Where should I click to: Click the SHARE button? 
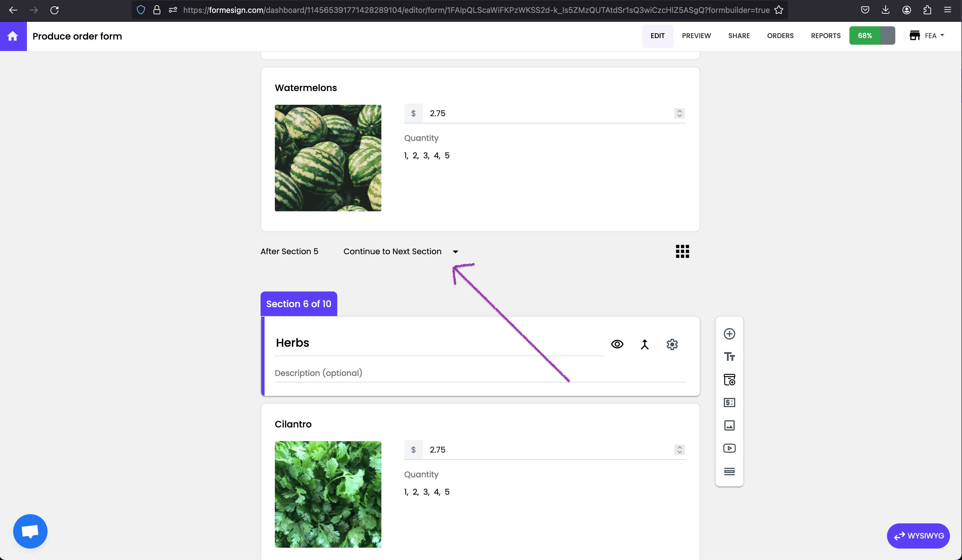click(x=739, y=36)
